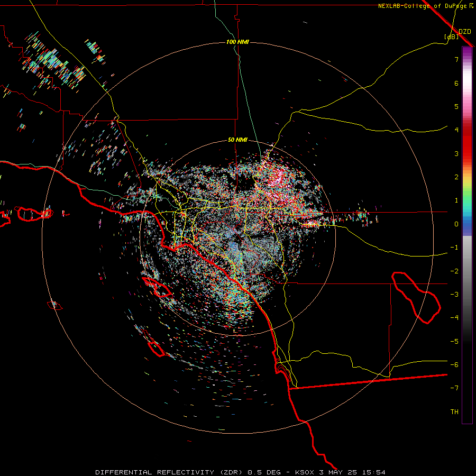
Task: Click the color scale value -6
Action: pyautogui.click(x=454, y=365)
